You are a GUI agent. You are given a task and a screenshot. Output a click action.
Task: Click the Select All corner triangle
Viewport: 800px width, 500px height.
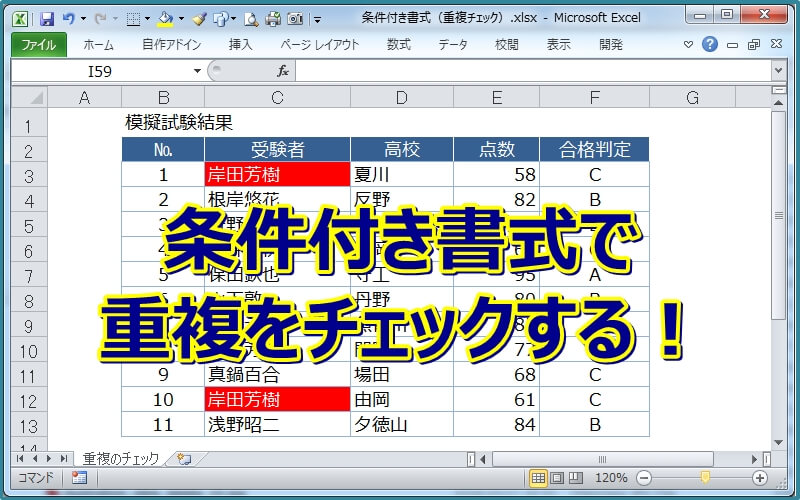click(x=30, y=97)
